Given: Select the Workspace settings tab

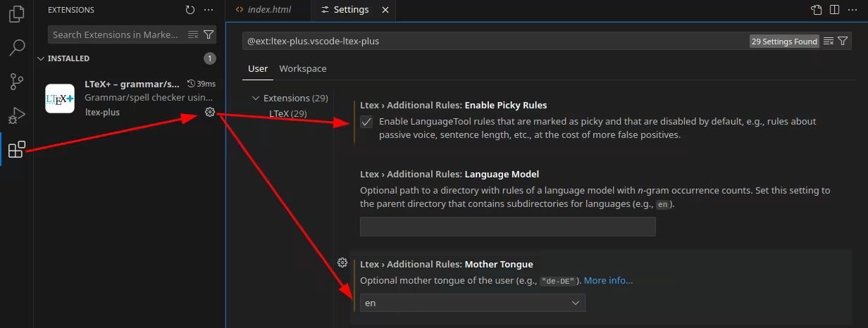Looking at the screenshot, I should [302, 68].
